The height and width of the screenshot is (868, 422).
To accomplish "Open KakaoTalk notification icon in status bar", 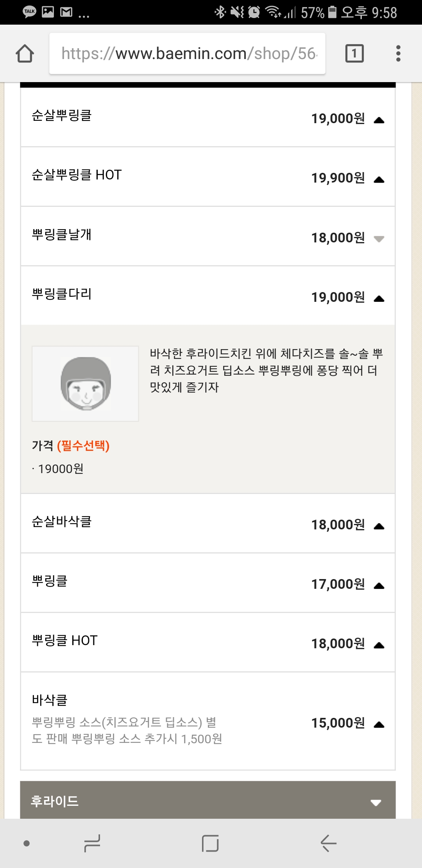I will pyautogui.click(x=30, y=12).
